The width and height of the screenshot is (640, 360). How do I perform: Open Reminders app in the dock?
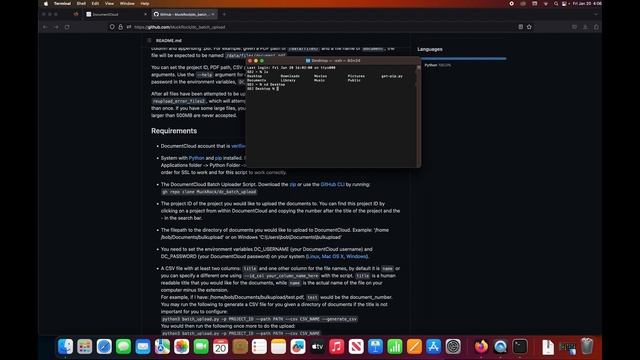(x=259, y=347)
